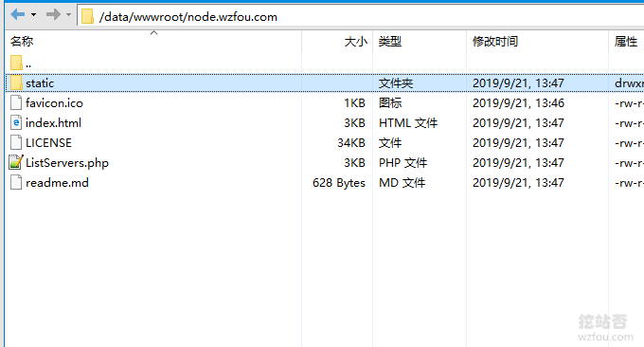Click the modified time of static folder

(518, 83)
